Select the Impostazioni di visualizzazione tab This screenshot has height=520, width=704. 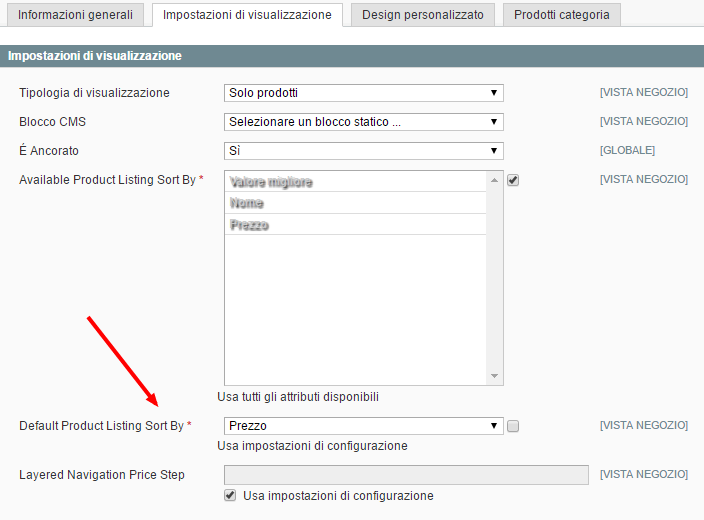click(247, 15)
